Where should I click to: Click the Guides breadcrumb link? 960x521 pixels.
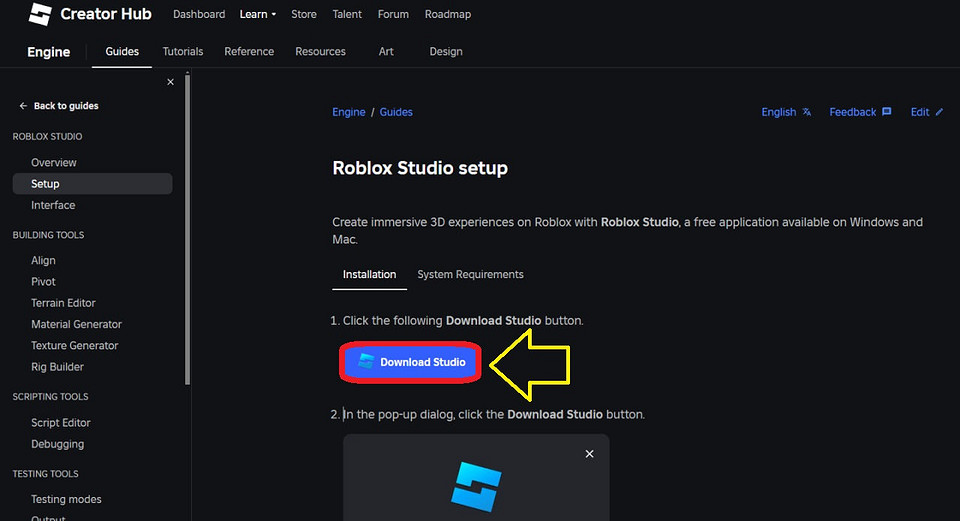tap(396, 112)
